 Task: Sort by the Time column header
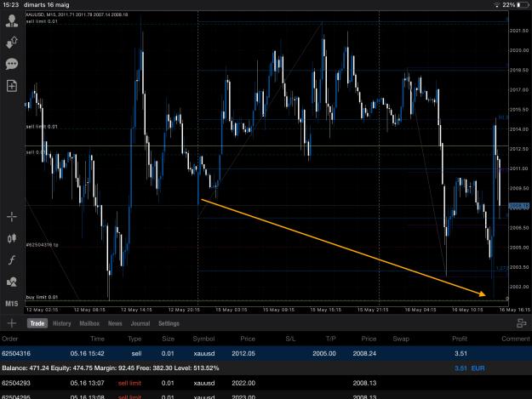point(97,339)
